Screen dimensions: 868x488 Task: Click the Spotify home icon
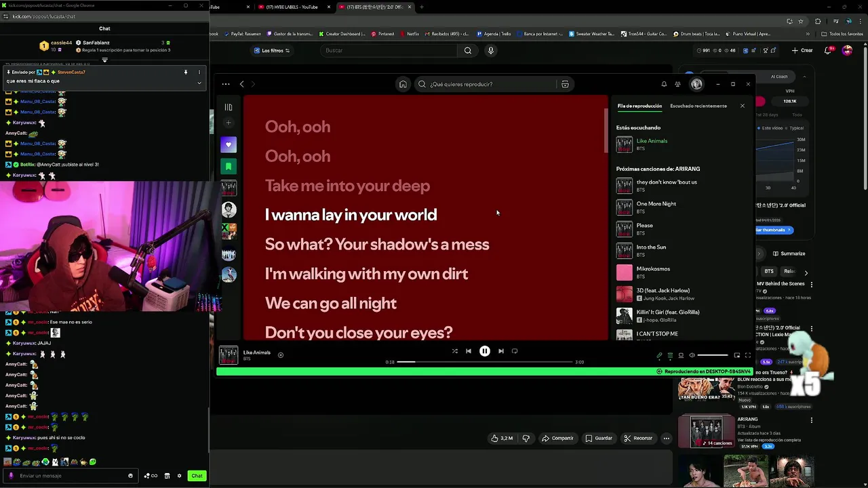coord(403,84)
